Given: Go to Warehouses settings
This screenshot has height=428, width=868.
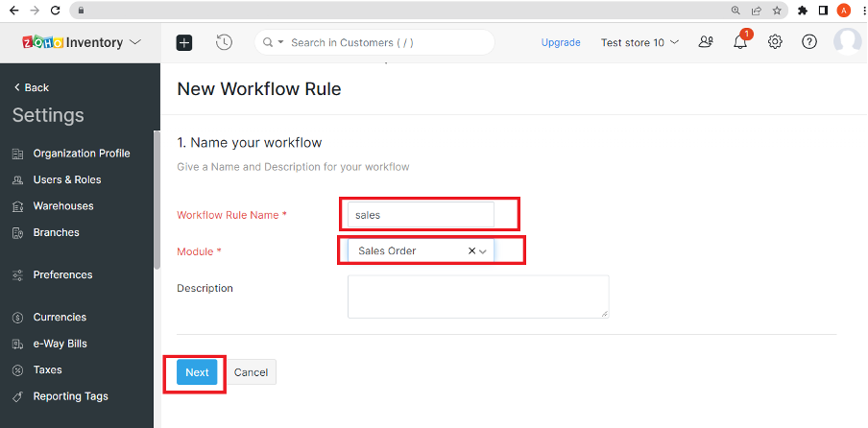Looking at the screenshot, I should pos(63,205).
